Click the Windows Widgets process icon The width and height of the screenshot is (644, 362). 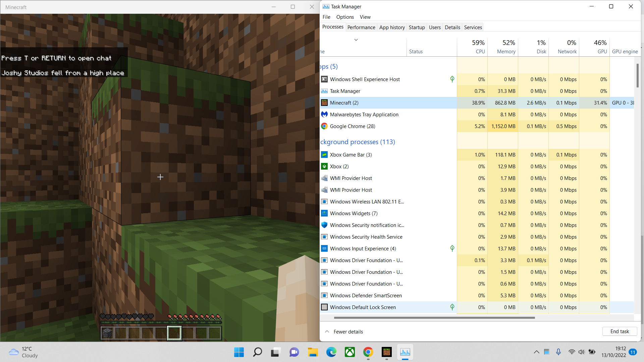[x=324, y=213]
